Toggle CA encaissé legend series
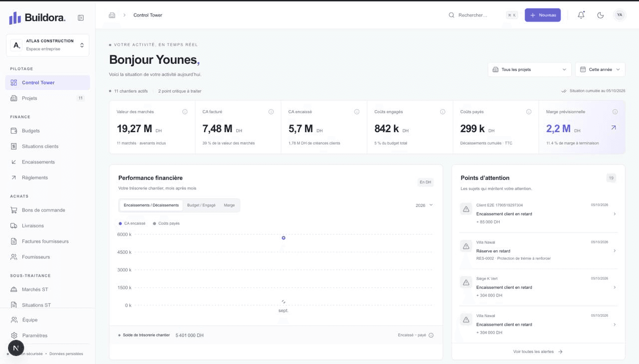 [132, 223]
